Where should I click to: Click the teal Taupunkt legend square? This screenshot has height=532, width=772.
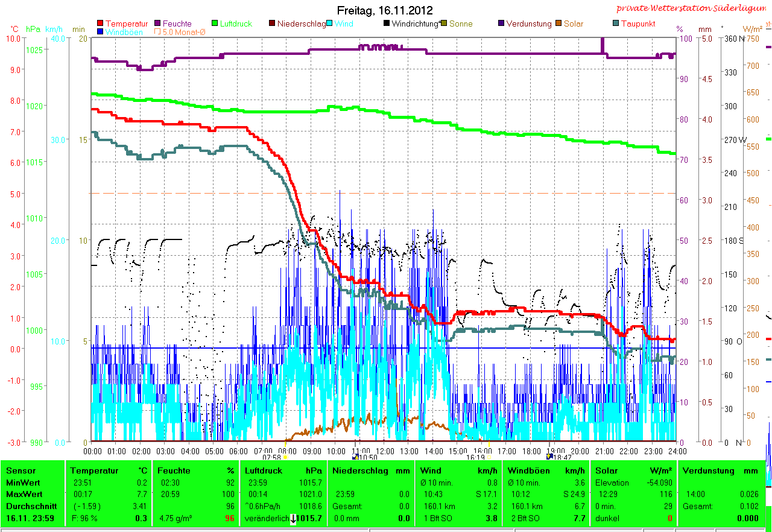point(616,24)
